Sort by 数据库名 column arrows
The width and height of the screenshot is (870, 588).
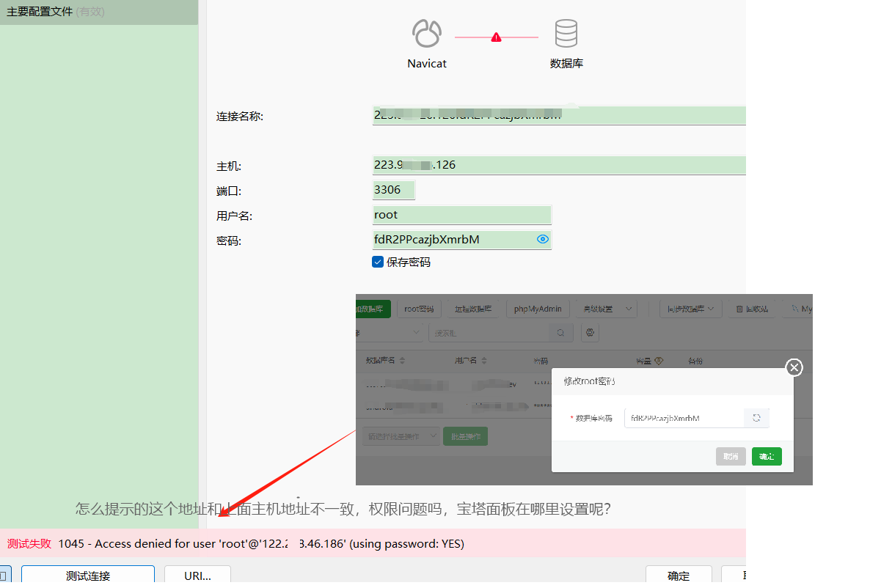[x=402, y=361]
